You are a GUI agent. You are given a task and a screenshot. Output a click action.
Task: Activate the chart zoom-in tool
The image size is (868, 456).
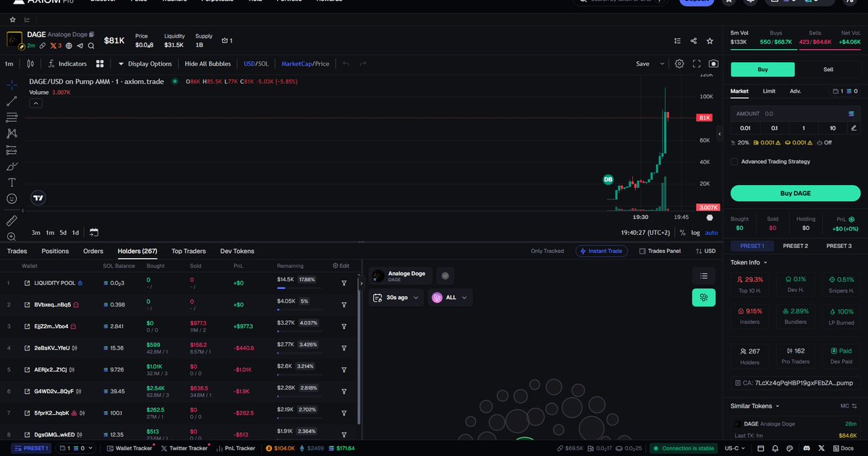coord(12,236)
